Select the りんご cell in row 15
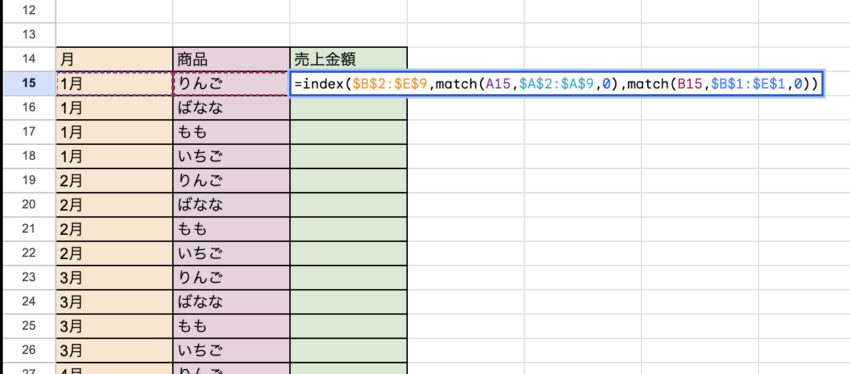This screenshot has height=374, width=850. tap(231, 83)
